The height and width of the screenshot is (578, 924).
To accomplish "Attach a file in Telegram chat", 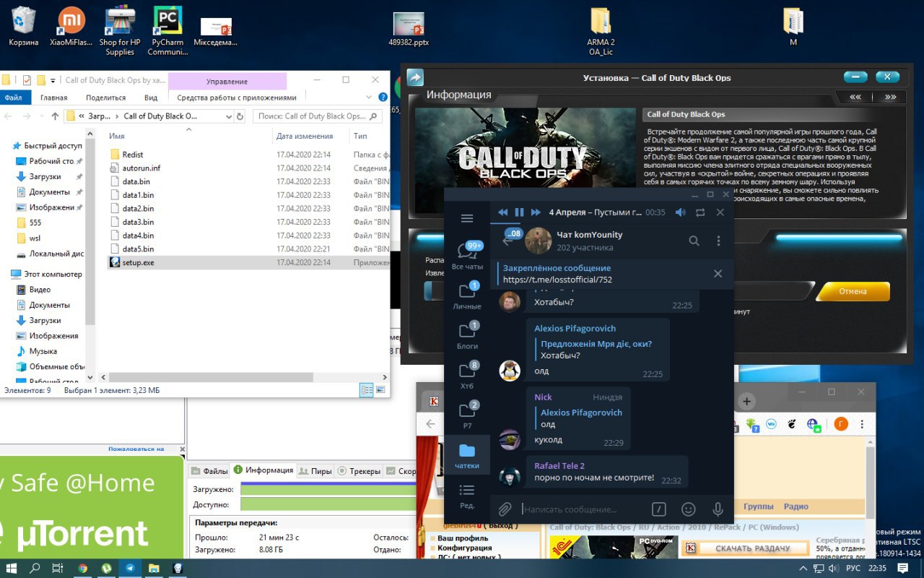I will click(505, 509).
